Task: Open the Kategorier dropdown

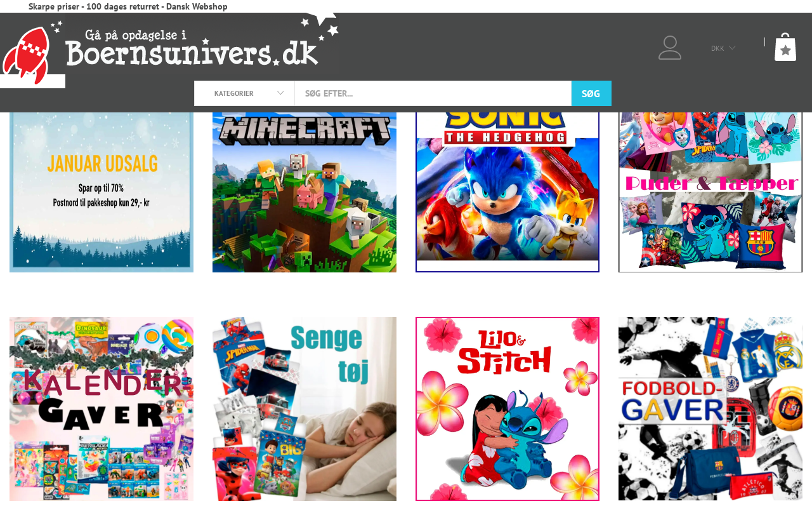Action: point(244,93)
